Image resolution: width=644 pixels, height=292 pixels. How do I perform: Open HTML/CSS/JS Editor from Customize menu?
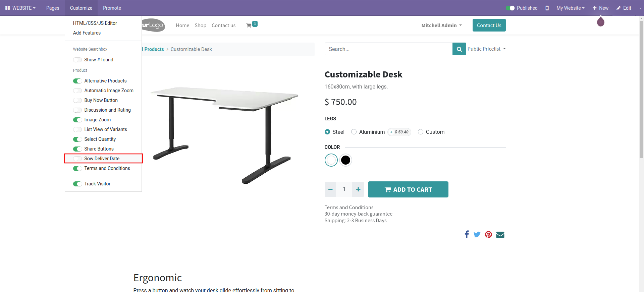(x=95, y=23)
